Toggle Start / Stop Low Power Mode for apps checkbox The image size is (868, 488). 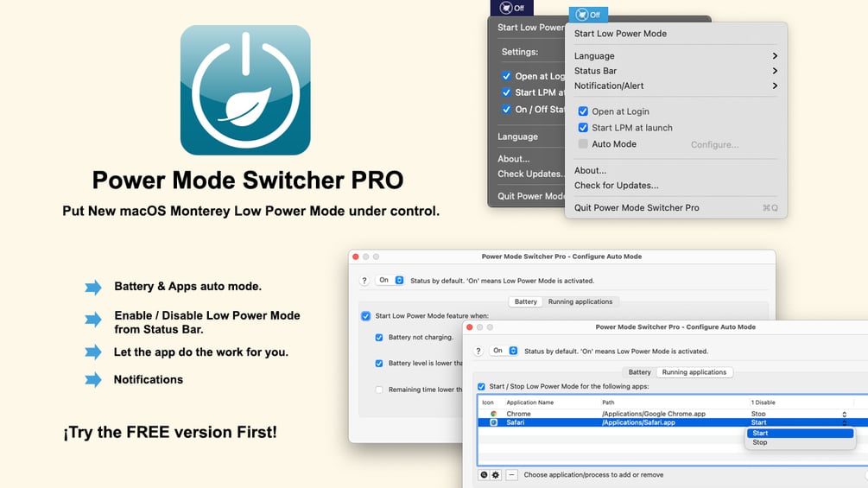481,386
